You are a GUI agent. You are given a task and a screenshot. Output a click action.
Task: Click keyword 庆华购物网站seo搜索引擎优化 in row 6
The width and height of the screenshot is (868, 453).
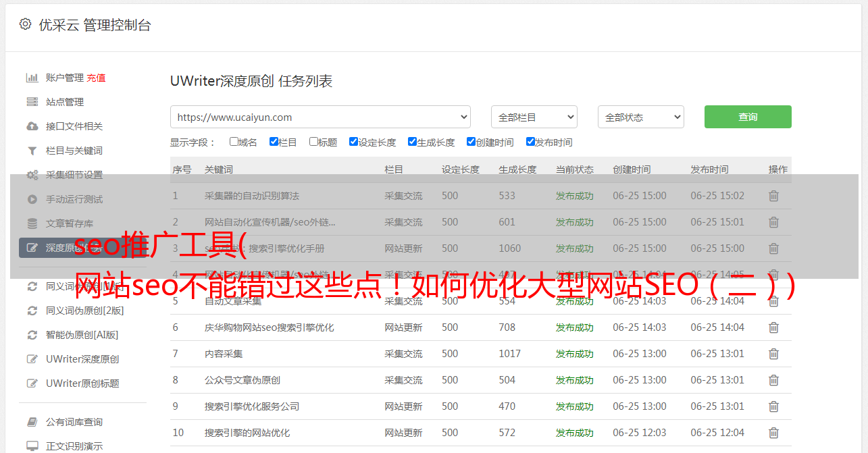(x=269, y=327)
